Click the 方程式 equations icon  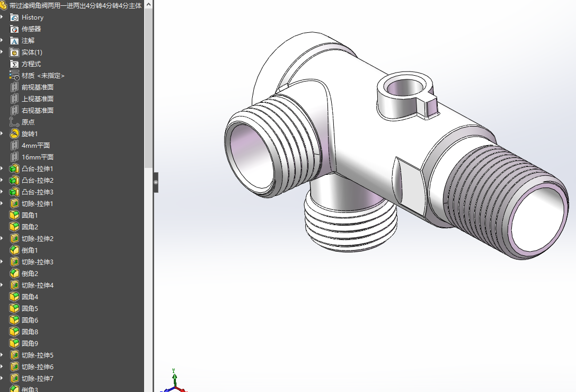pyautogui.click(x=14, y=64)
